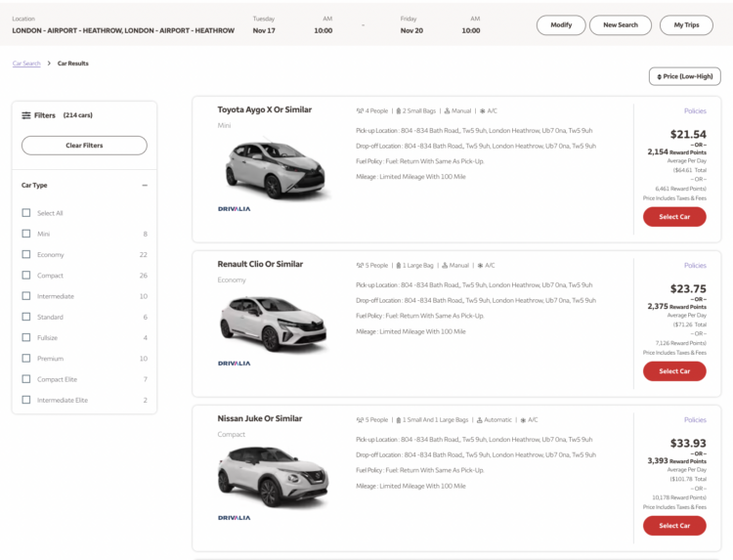Image resolution: width=733 pixels, height=560 pixels.
Task: Check the Premium car type filter
Action: 26,358
